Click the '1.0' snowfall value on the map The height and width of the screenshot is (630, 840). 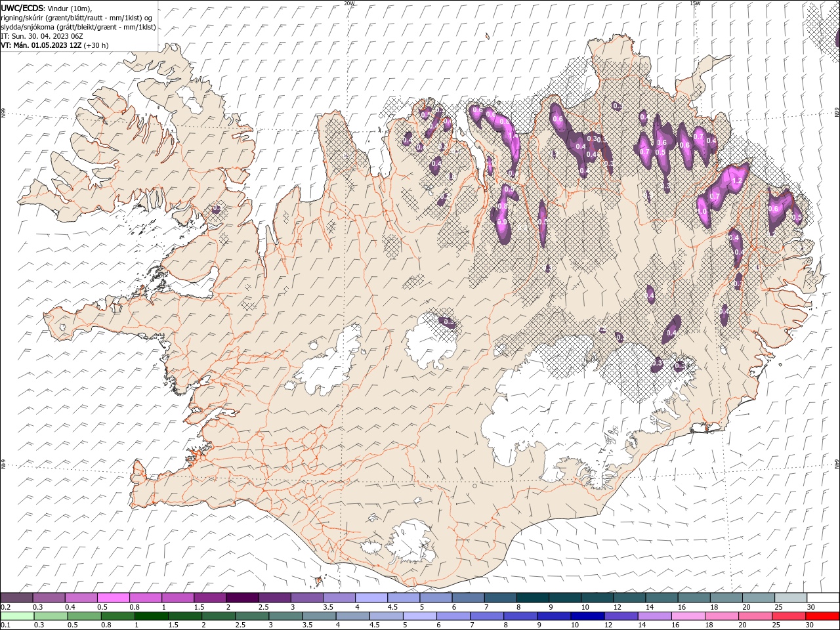(702, 212)
